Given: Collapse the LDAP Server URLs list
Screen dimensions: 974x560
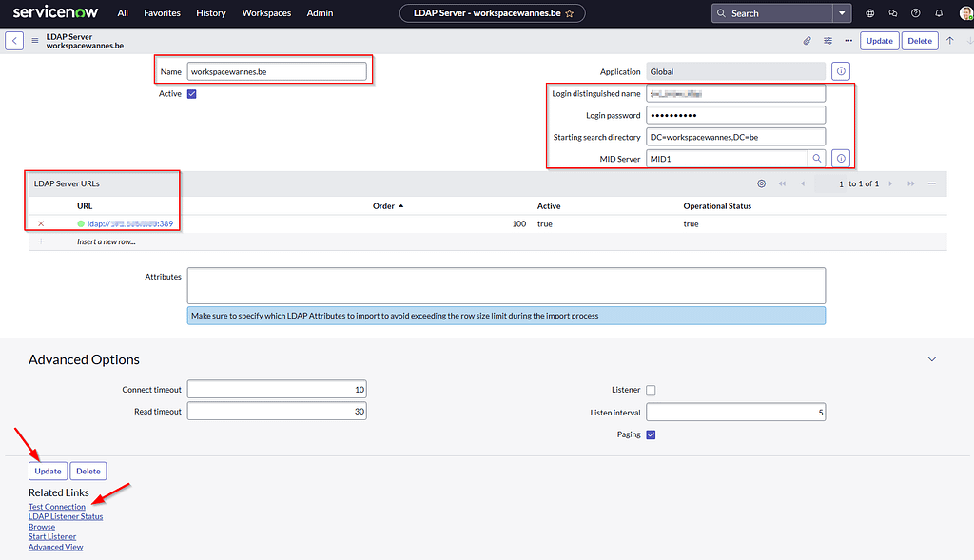Looking at the screenshot, I should 932,183.
